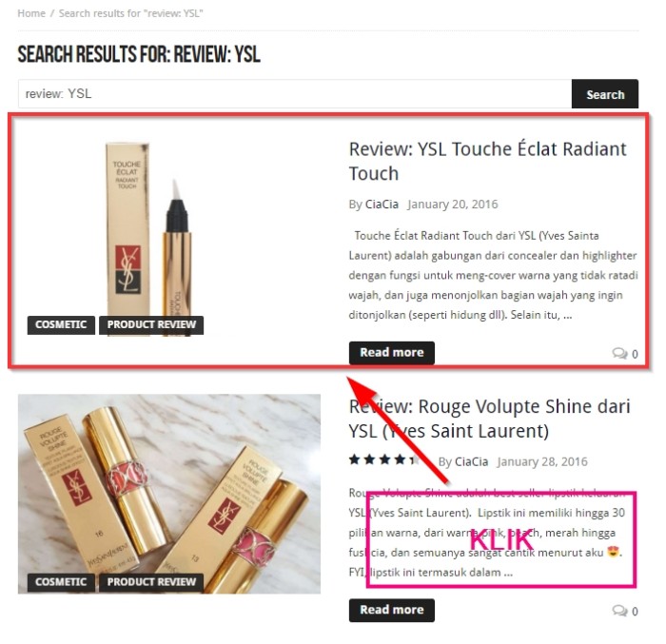666x644 pixels.
Task: Click the CiaCia author link on the first result
Action: point(382,205)
